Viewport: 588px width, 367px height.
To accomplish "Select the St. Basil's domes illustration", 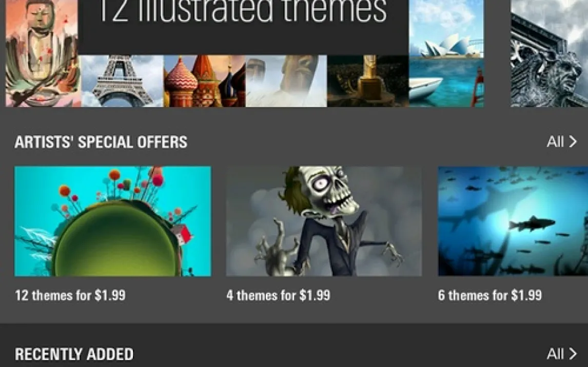I will pyautogui.click(x=204, y=81).
